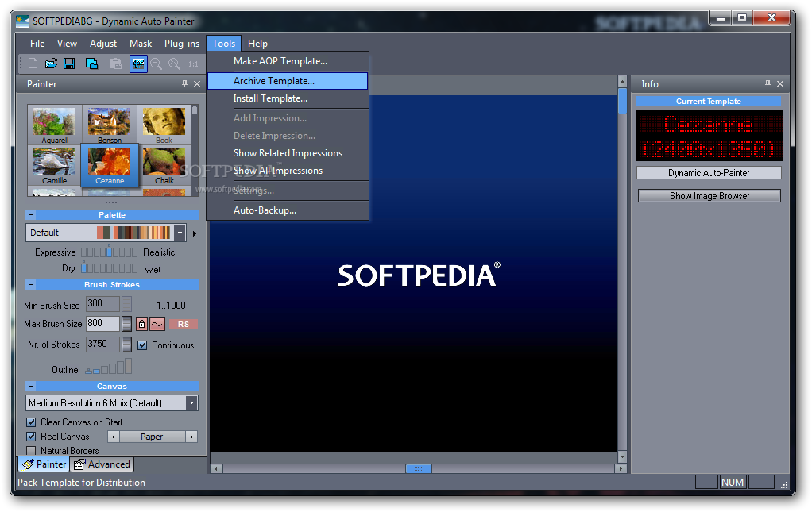Screen dimensions: 812x512
Task: Collapse the Brush Strokes section
Action: click(x=30, y=284)
